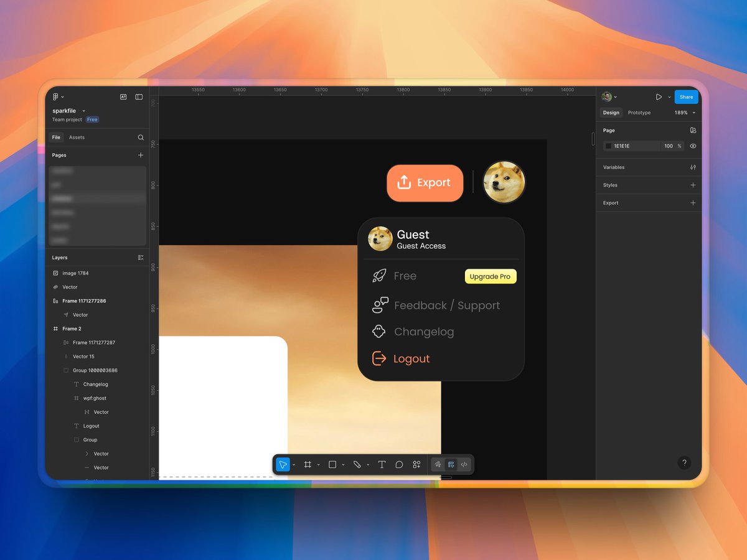This screenshot has width=747, height=560.
Task: Click the Upgrade Pro button
Action: click(x=491, y=276)
